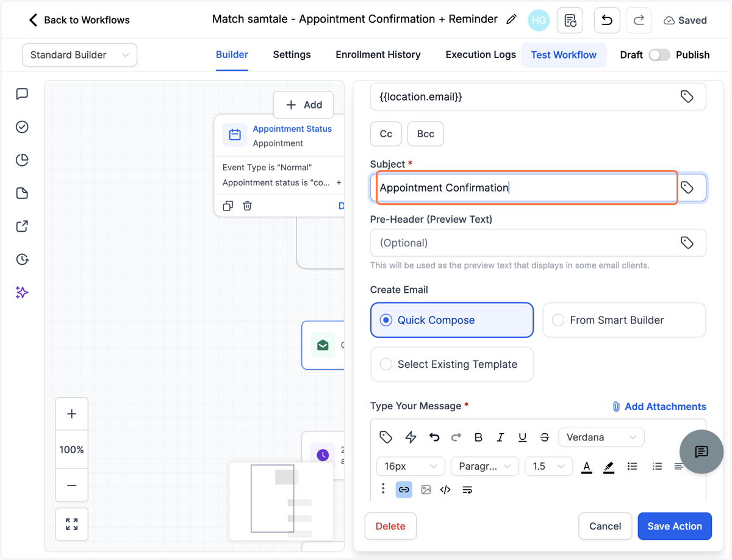732x560 pixels.
Task: Open the Execution Logs tab
Action: point(481,55)
